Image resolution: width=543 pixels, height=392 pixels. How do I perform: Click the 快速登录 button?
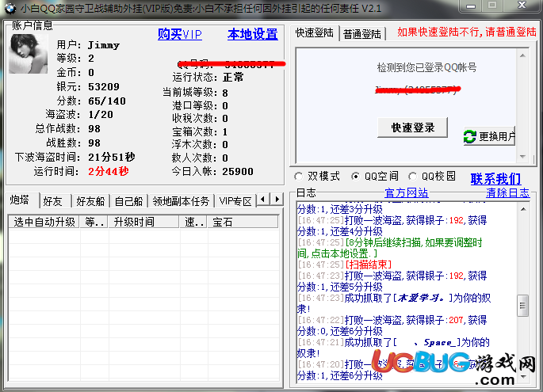[412, 127]
